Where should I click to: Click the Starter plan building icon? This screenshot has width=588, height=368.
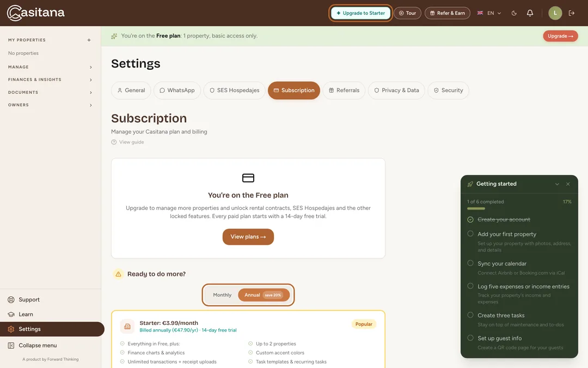coord(127,327)
